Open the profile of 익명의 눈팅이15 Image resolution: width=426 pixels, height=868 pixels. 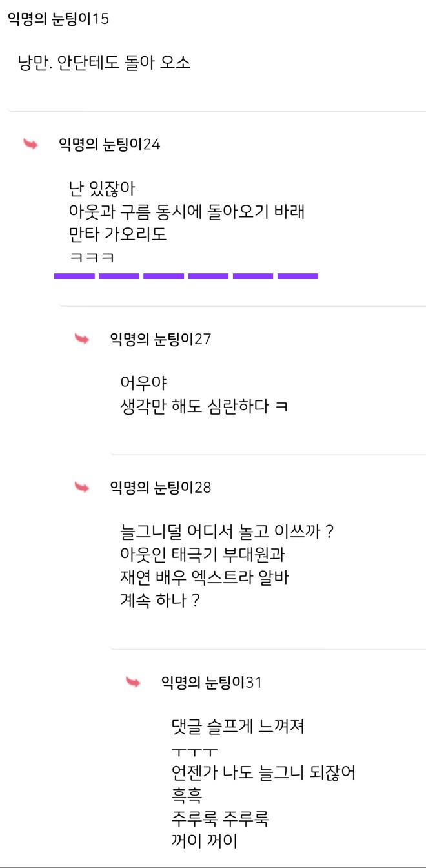pos(59,19)
